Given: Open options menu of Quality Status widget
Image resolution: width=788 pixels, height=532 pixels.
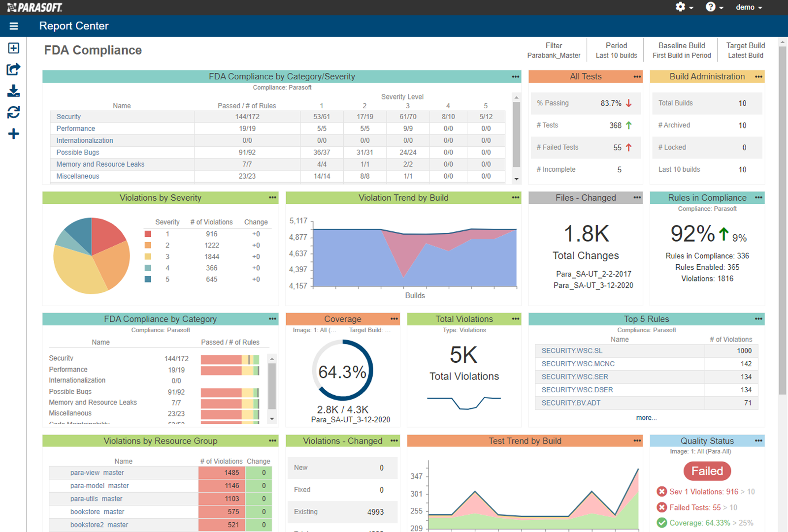Looking at the screenshot, I should pos(758,440).
